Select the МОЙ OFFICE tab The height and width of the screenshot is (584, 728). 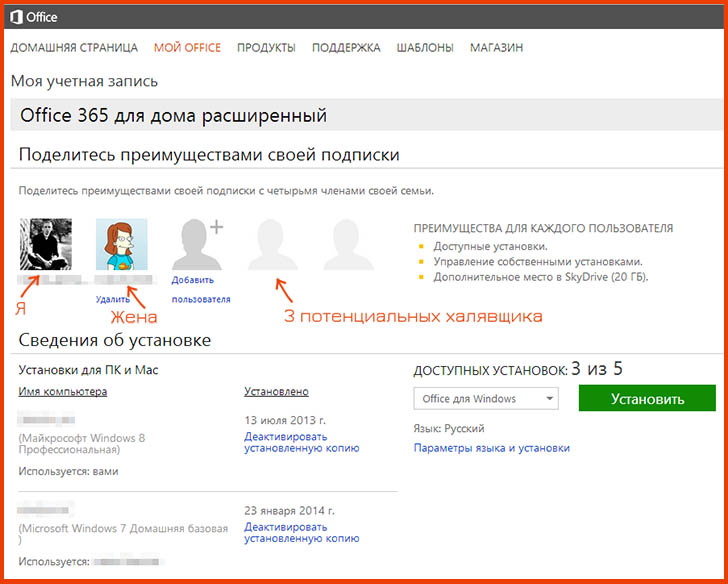click(188, 48)
